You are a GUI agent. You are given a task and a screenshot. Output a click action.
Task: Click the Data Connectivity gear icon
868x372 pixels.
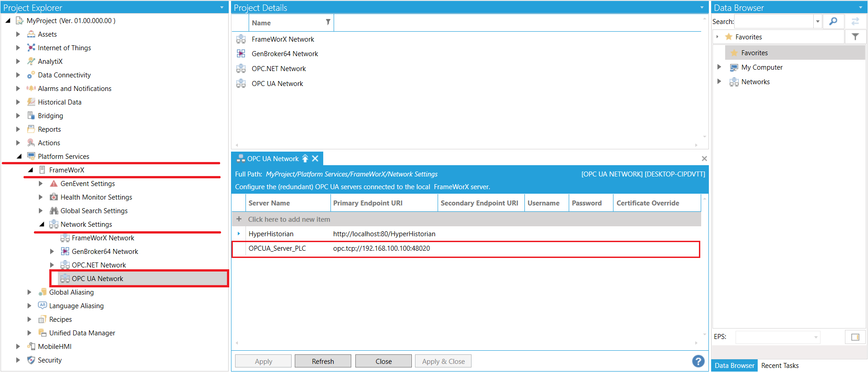[31, 75]
